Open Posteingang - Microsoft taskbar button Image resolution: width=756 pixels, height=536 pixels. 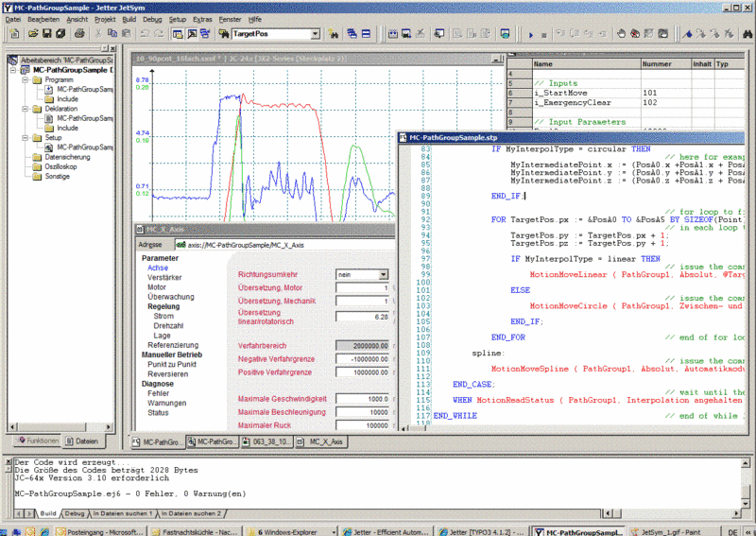pos(99,532)
